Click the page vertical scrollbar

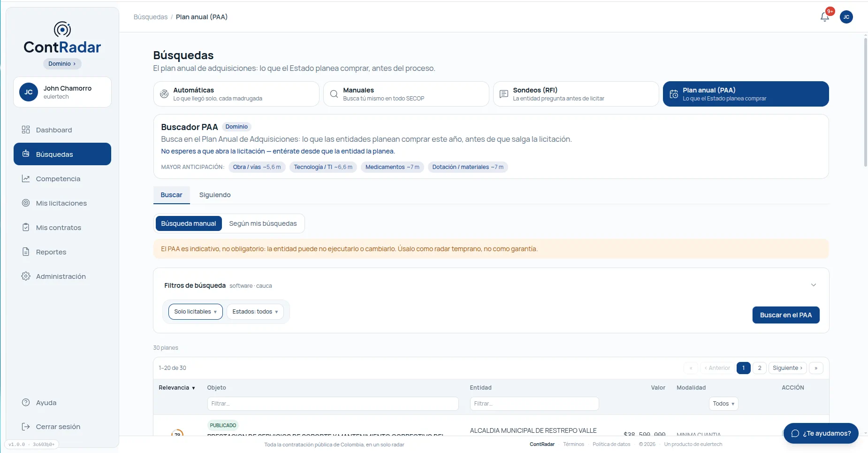(x=866, y=102)
